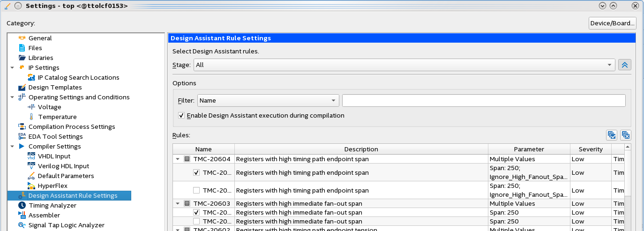Viewport: 644px width, 231px height.
Task: Click the IP Catalog Search Locations icon
Action: (31, 77)
